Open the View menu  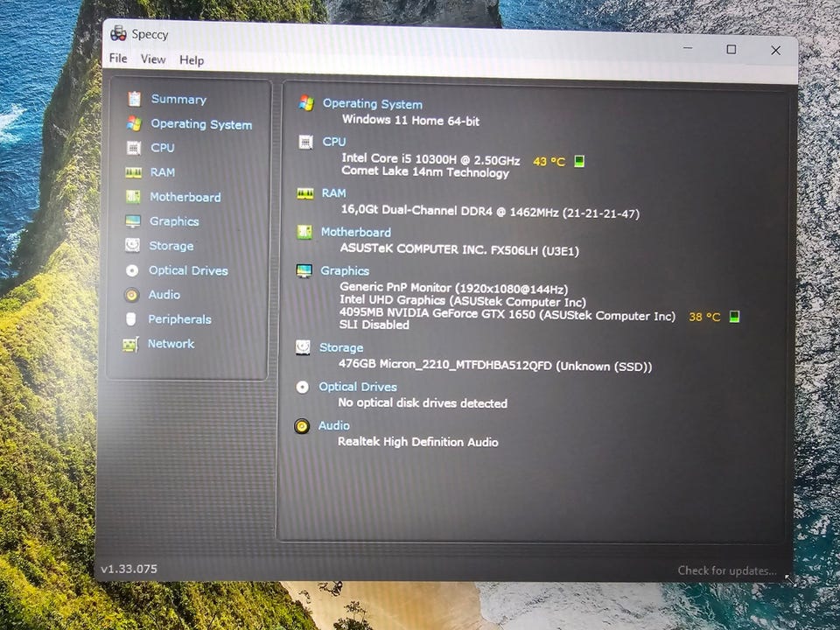pos(153,59)
